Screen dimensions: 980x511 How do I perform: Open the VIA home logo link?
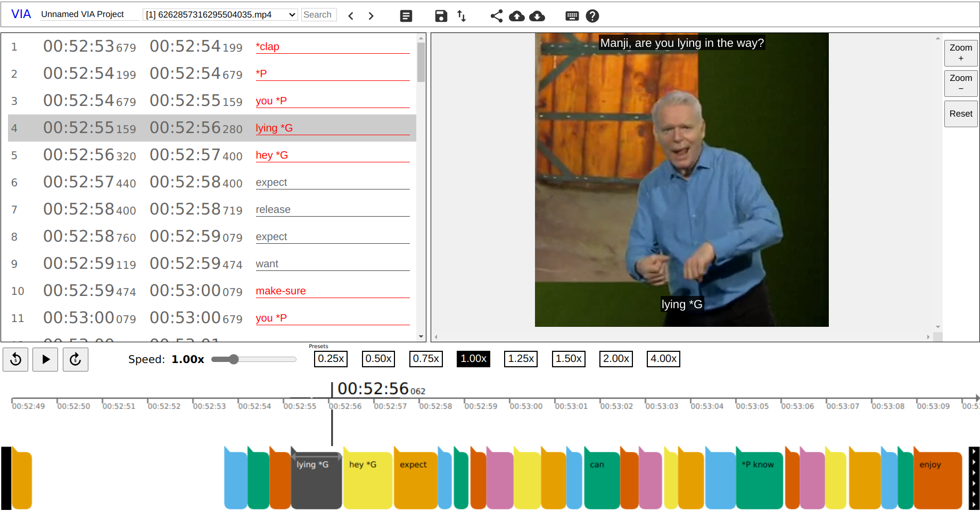coord(21,14)
